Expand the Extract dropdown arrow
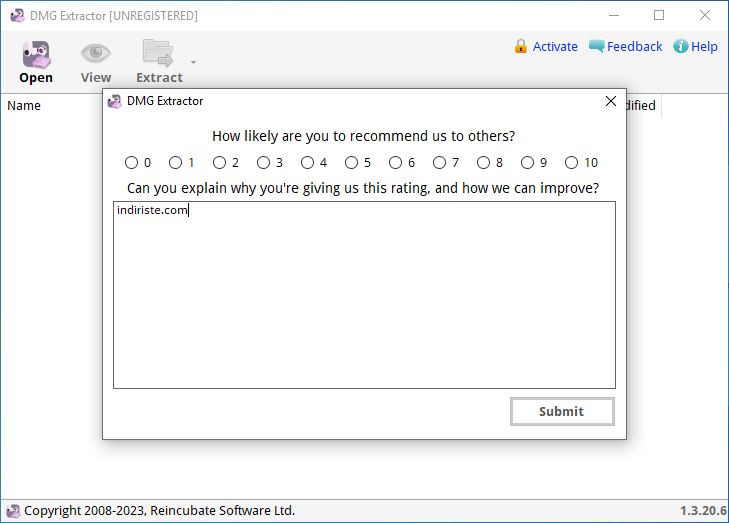 tap(193, 62)
